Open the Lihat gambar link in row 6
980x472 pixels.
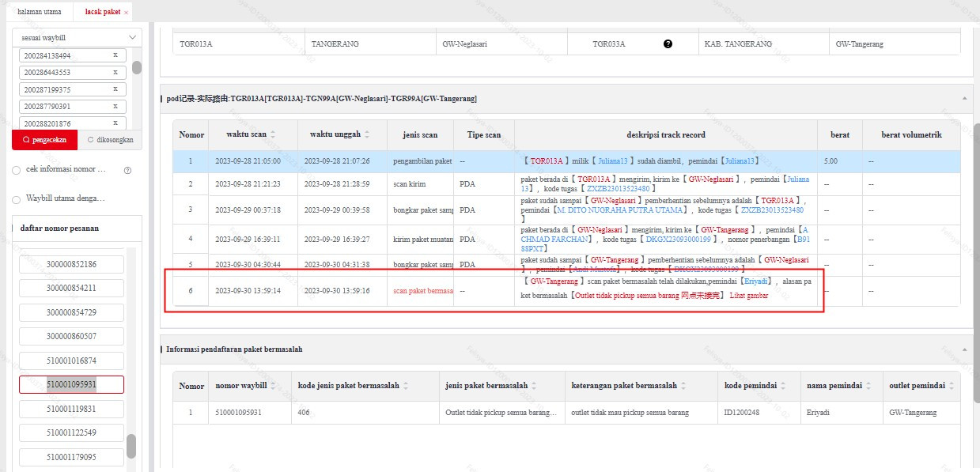click(x=748, y=296)
